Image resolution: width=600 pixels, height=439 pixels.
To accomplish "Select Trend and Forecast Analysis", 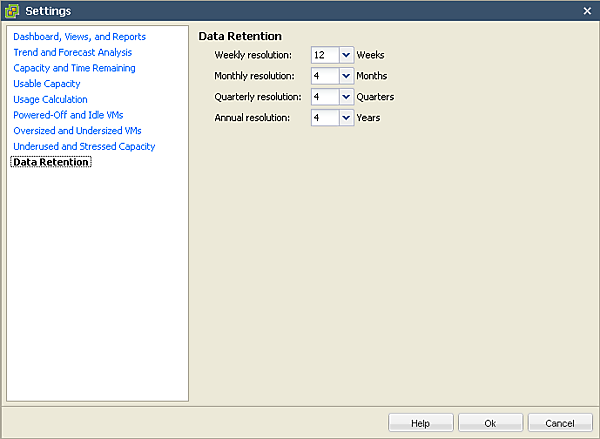I will pos(72,52).
